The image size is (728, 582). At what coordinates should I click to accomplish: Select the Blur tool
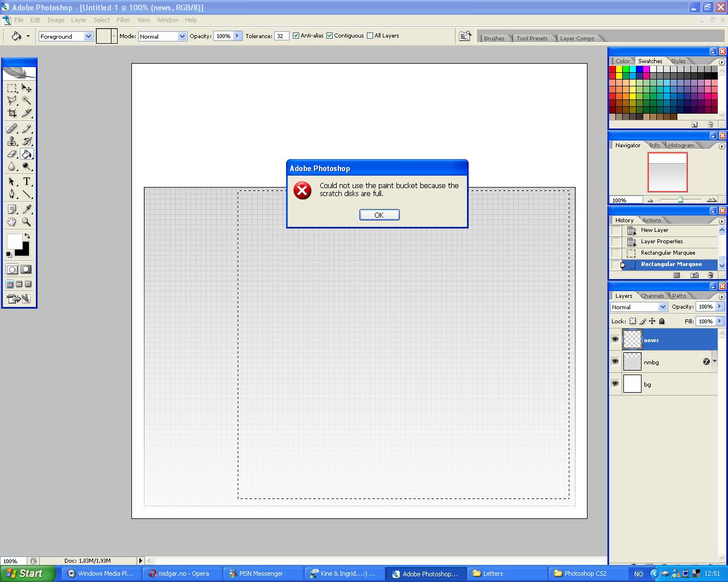click(12, 167)
